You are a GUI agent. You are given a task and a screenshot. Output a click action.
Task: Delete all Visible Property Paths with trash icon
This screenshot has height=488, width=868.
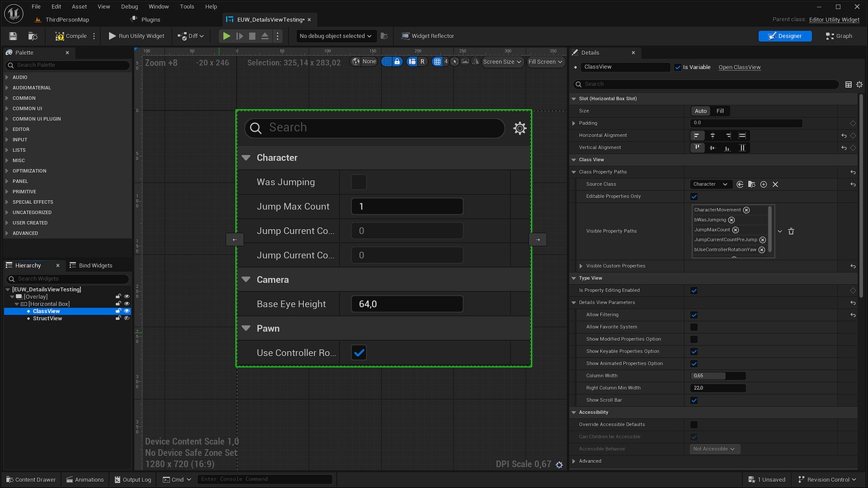point(791,231)
